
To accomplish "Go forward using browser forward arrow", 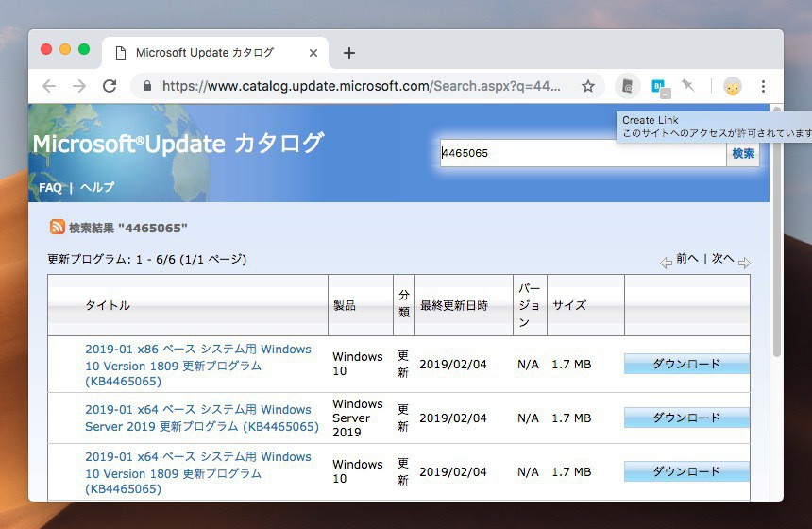I will pos(79,86).
